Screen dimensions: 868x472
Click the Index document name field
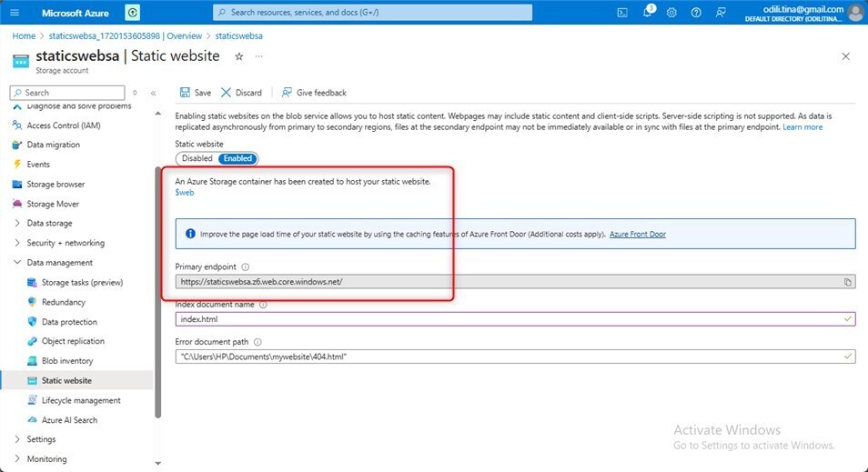coord(515,319)
